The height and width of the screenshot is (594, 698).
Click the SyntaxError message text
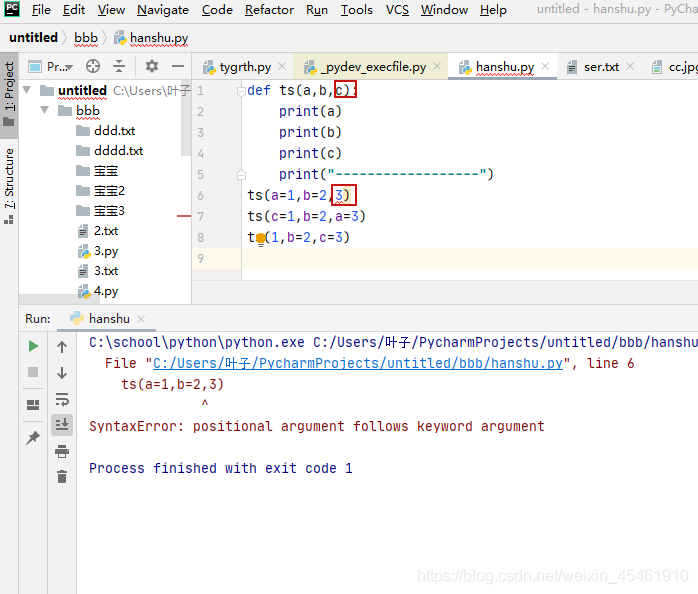[317, 427]
